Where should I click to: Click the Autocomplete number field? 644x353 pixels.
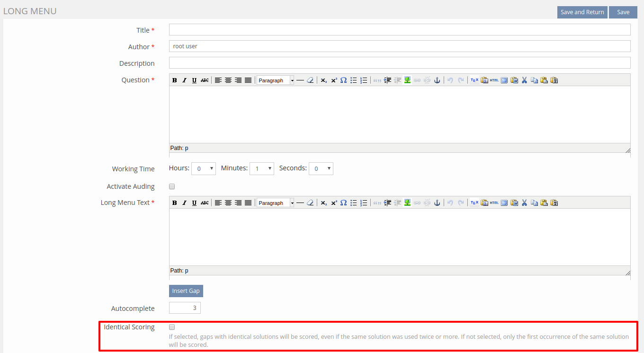pos(185,308)
